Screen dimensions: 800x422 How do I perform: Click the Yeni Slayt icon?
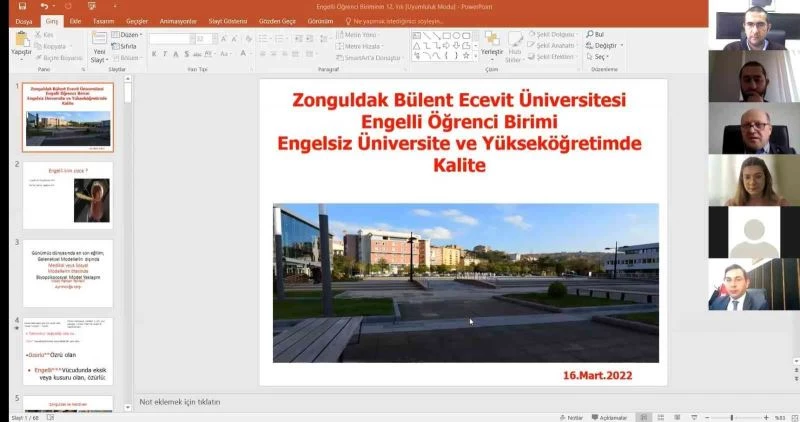99,38
